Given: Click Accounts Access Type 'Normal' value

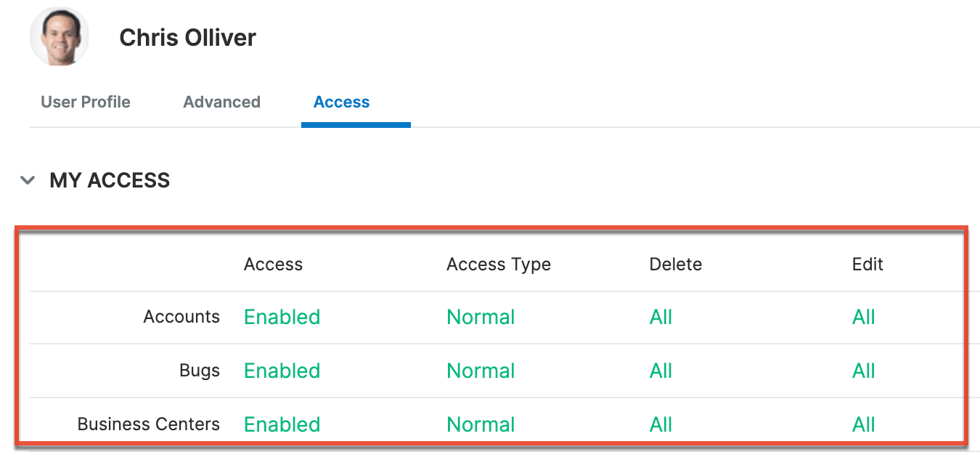Looking at the screenshot, I should pos(481,318).
